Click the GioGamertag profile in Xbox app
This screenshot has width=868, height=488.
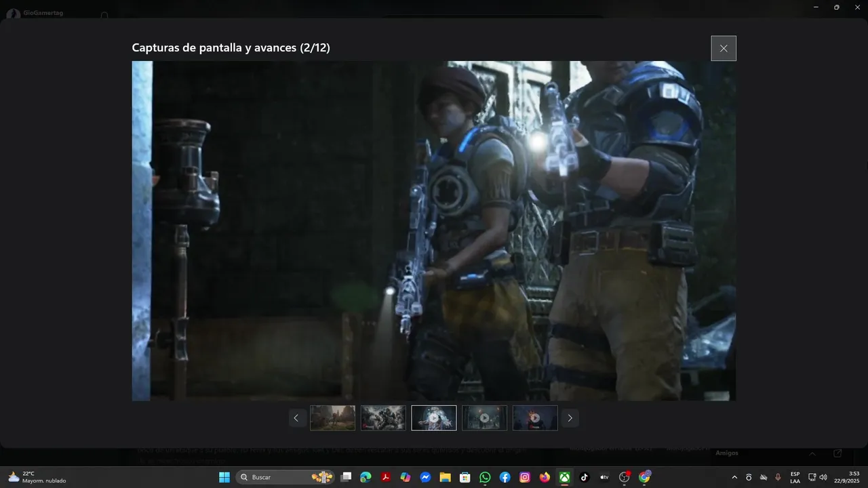click(34, 13)
